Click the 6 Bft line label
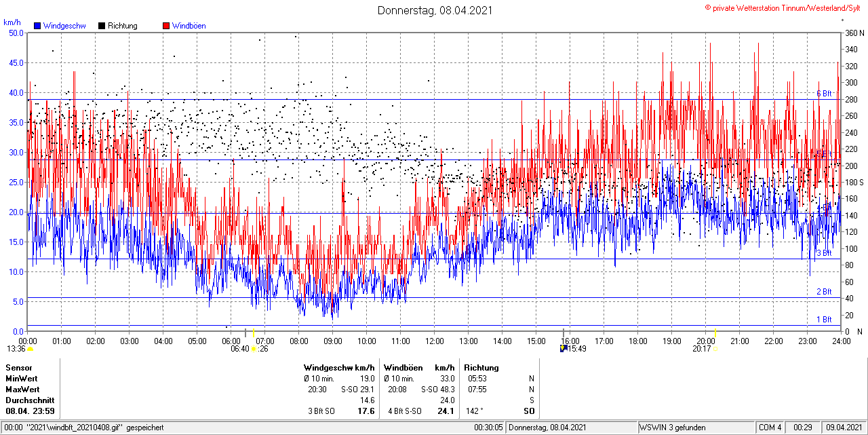The height and width of the screenshot is (435, 868). [x=823, y=94]
